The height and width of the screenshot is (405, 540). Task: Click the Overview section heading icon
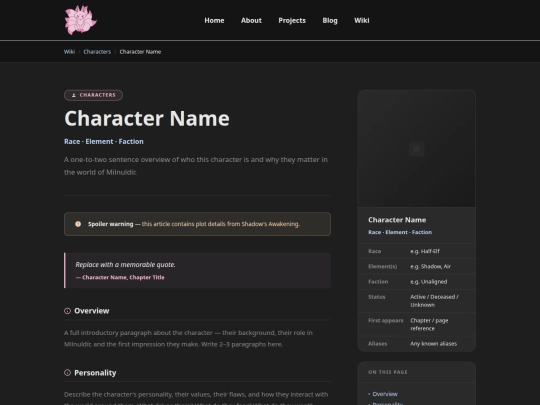[x=68, y=311]
